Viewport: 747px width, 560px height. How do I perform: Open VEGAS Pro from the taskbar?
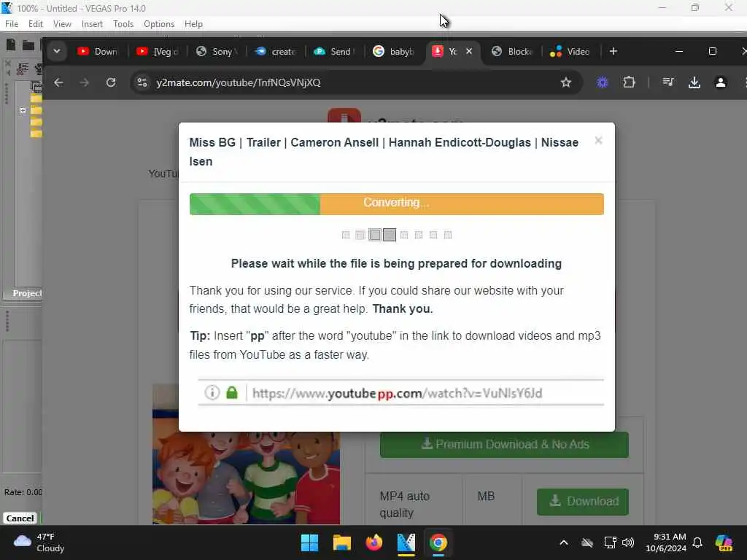click(406, 542)
